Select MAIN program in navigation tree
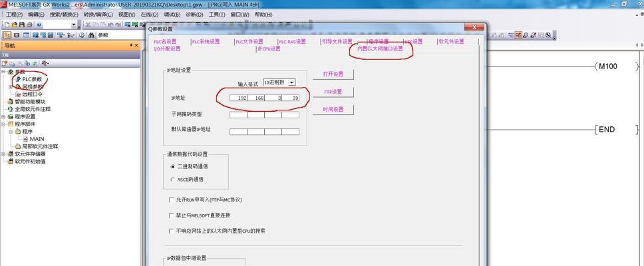This screenshot has width=644, height=266. (x=37, y=139)
